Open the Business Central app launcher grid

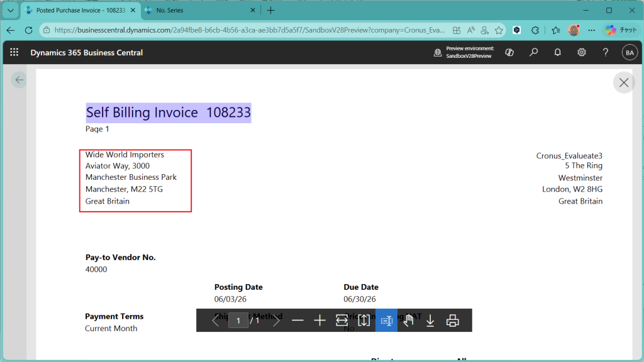pyautogui.click(x=14, y=53)
